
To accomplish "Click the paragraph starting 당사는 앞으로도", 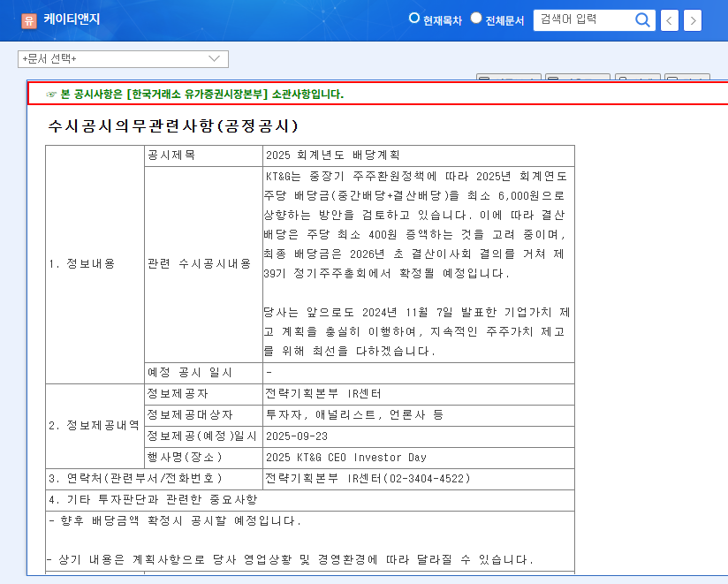I will 416,331.
